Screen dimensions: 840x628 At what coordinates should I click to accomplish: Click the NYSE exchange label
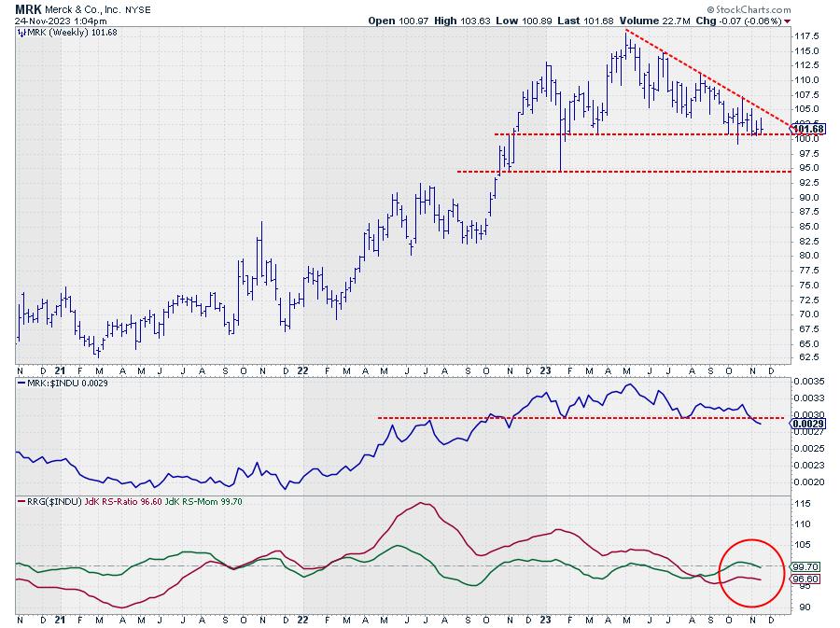tap(138, 10)
